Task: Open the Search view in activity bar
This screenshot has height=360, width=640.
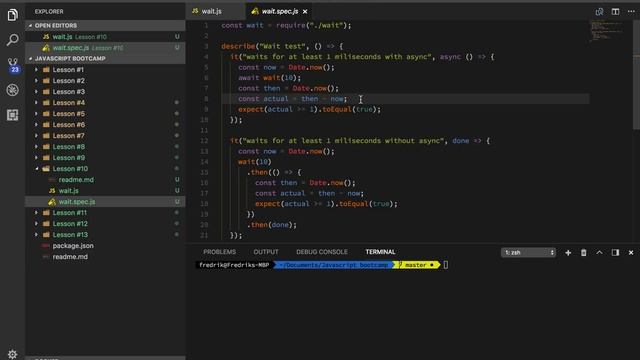Action: tap(13, 40)
